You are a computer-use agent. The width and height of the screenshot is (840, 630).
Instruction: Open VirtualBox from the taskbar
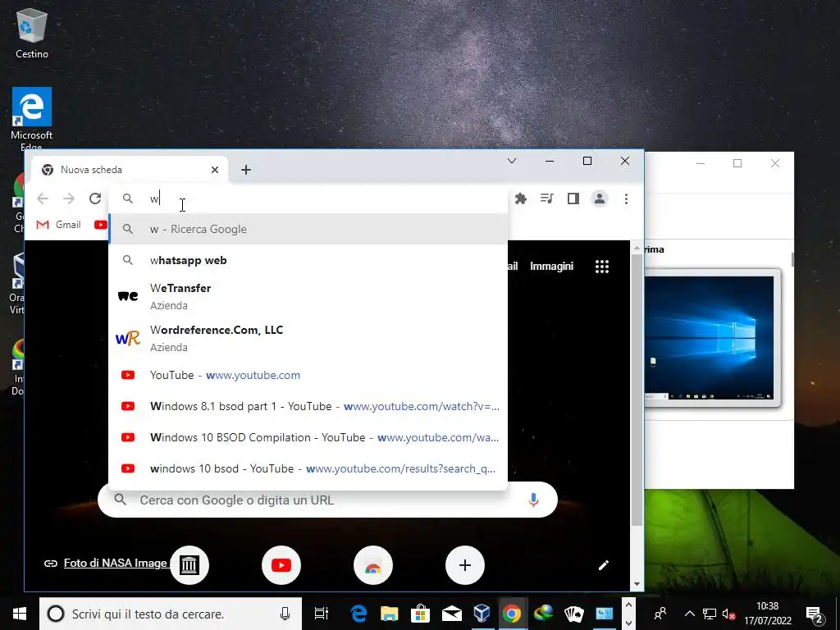click(x=482, y=614)
